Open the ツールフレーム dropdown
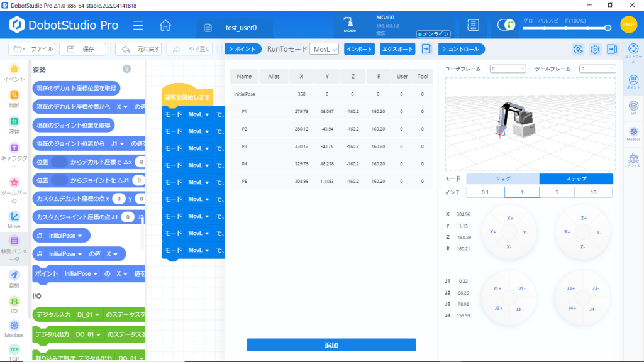Image resolution: width=644 pixels, height=362 pixels. (597, 69)
